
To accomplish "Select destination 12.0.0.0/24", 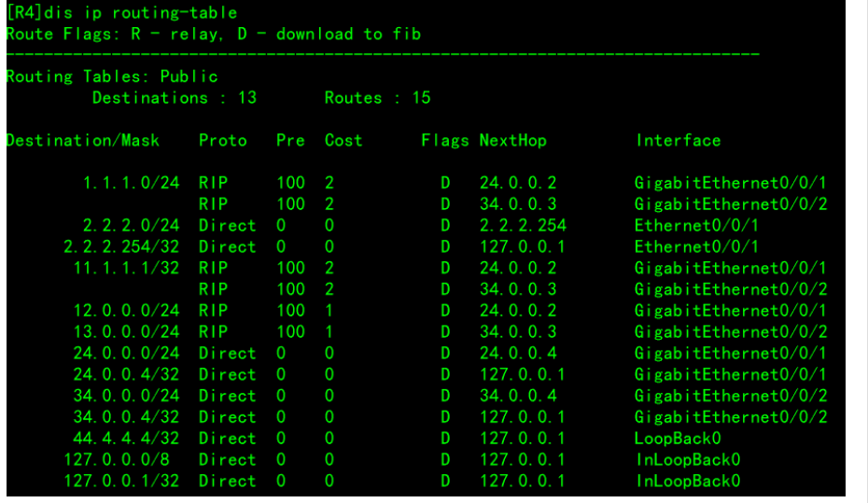I will [126, 311].
